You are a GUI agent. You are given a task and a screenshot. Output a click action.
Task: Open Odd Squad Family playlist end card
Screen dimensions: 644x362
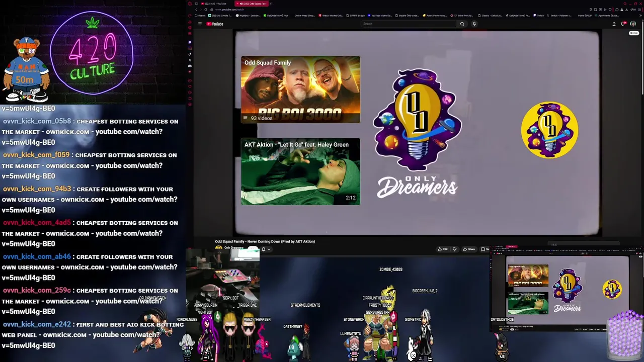300,89
